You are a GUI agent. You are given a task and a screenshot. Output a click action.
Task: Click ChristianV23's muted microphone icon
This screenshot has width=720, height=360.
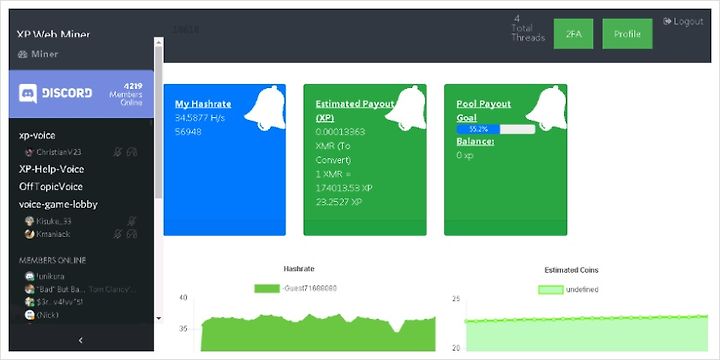[118, 152]
